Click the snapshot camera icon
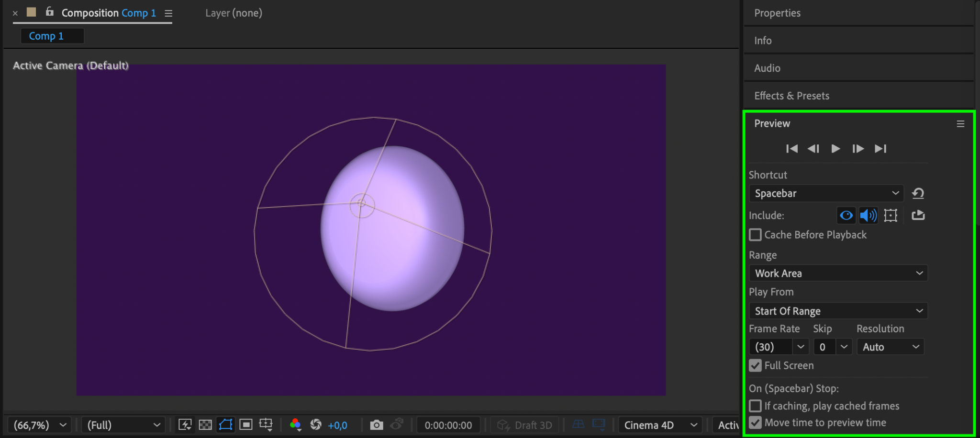The height and width of the screenshot is (438, 980). coord(377,425)
